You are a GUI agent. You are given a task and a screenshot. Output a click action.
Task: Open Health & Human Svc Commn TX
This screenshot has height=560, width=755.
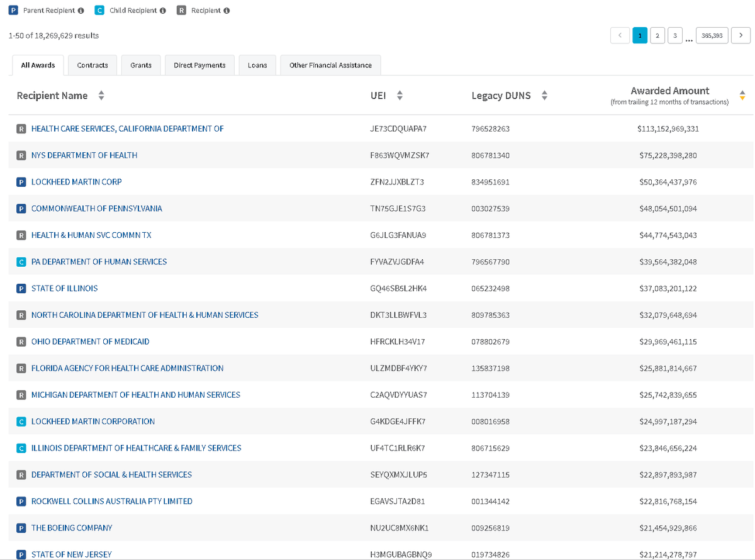coord(91,235)
